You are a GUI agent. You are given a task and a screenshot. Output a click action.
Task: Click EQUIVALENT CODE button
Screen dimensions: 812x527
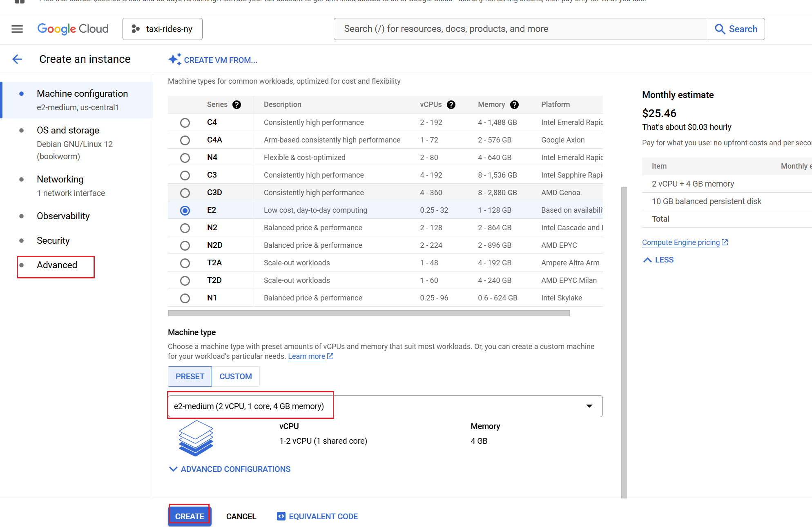point(317,516)
